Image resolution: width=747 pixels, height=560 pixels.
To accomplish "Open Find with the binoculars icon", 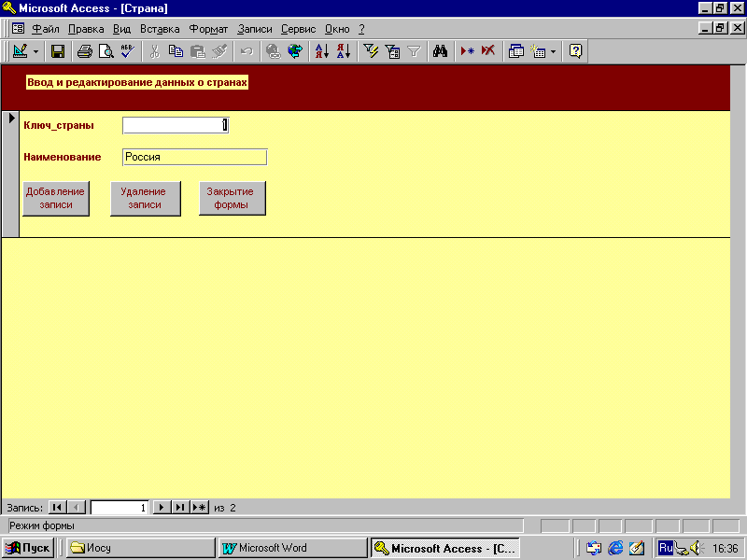I will point(440,51).
